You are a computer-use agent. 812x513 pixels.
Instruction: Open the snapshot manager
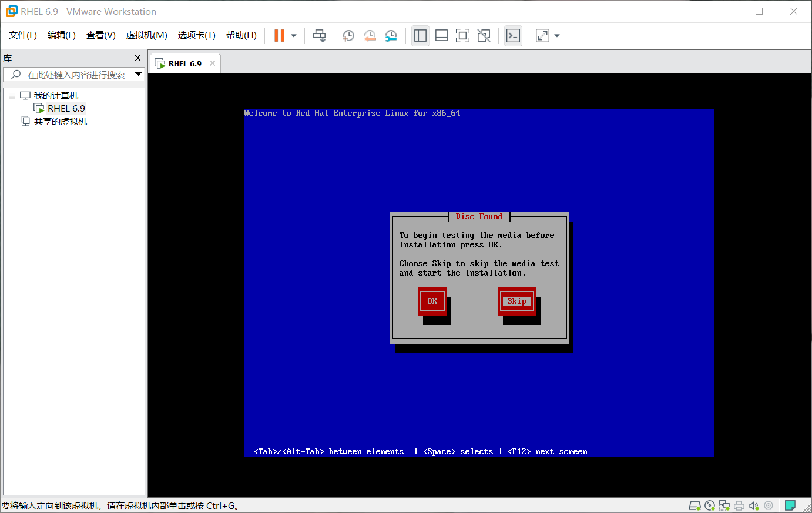[391, 36]
